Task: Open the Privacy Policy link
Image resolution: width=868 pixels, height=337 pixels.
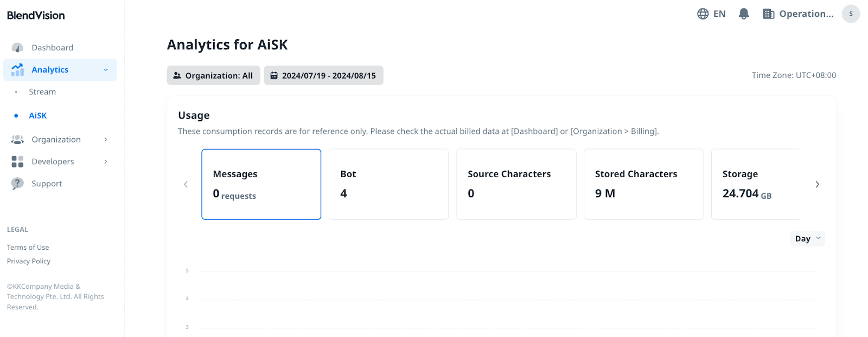Action: [x=29, y=261]
